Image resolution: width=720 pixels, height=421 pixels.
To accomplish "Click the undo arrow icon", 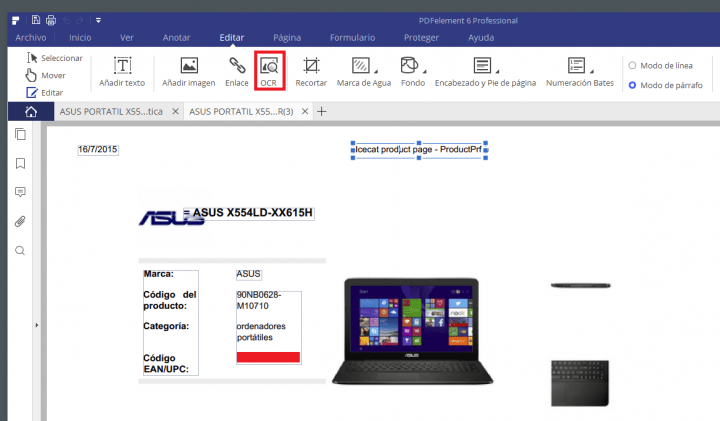I will 67,20.
